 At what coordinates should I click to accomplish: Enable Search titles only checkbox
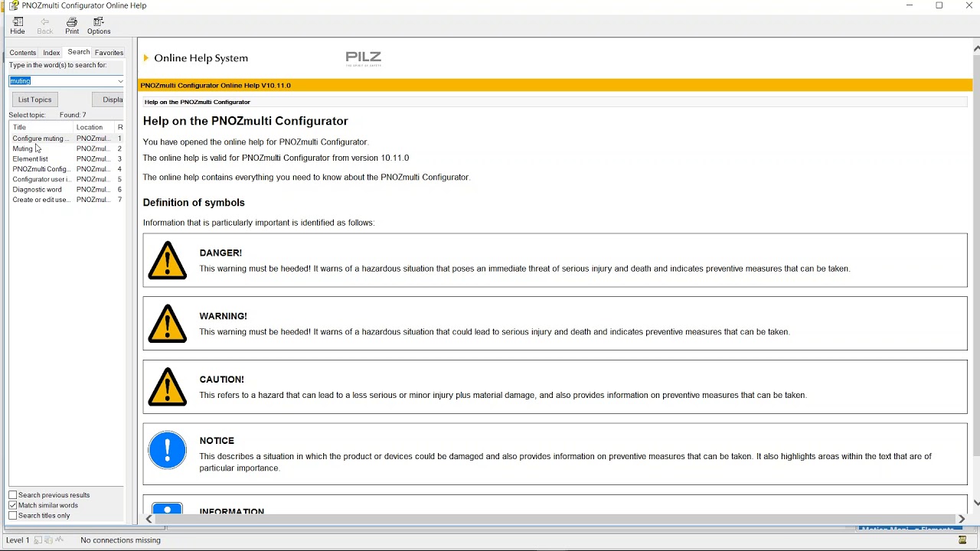point(12,516)
